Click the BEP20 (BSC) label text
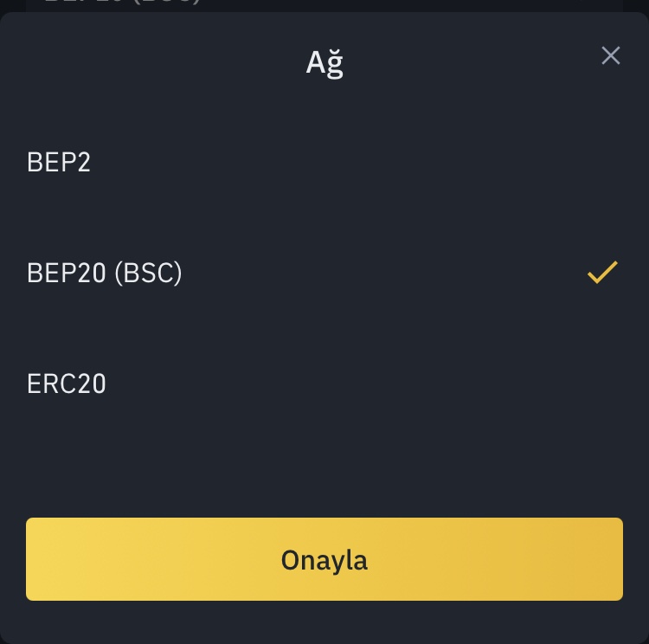This screenshot has height=644, width=649. (x=105, y=273)
